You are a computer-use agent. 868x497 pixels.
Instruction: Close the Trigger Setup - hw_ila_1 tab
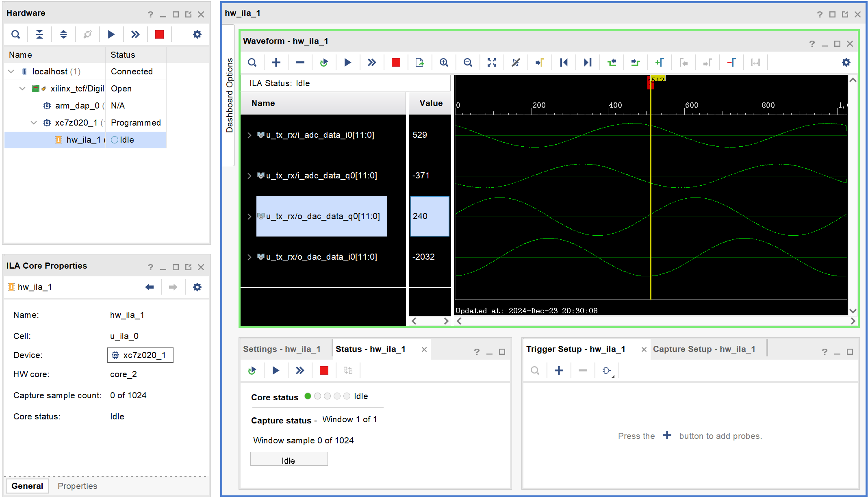pyautogui.click(x=644, y=349)
